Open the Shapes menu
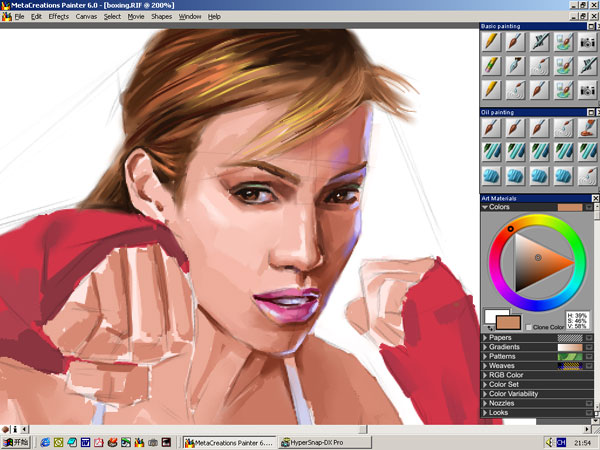Viewport: 600px width, 450px height. (x=161, y=17)
